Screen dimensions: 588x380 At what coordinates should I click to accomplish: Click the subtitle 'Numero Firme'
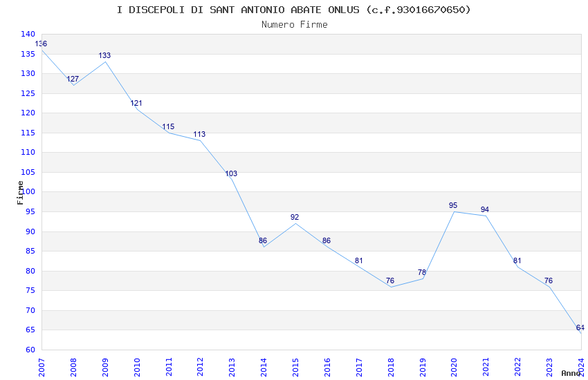pyautogui.click(x=295, y=25)
